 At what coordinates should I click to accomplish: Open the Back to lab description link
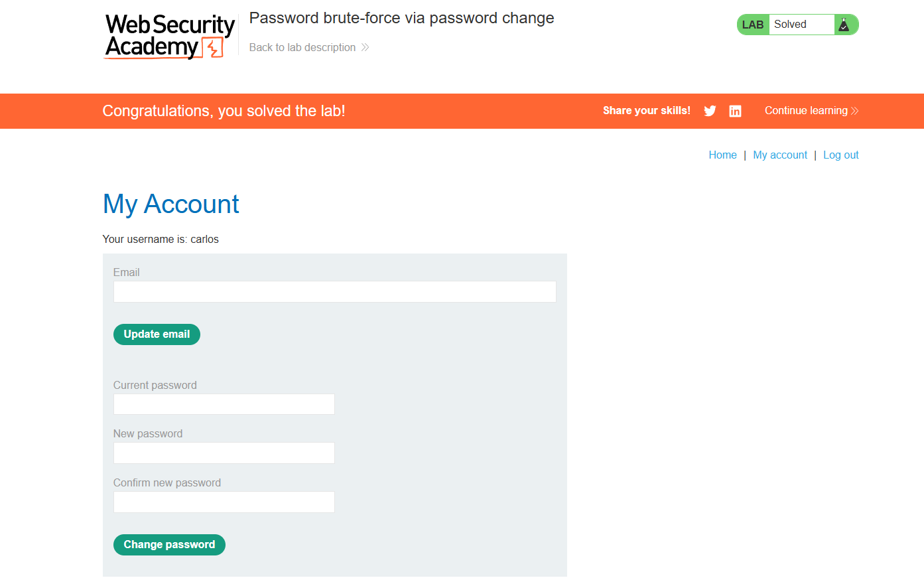(x=302, y=48)
